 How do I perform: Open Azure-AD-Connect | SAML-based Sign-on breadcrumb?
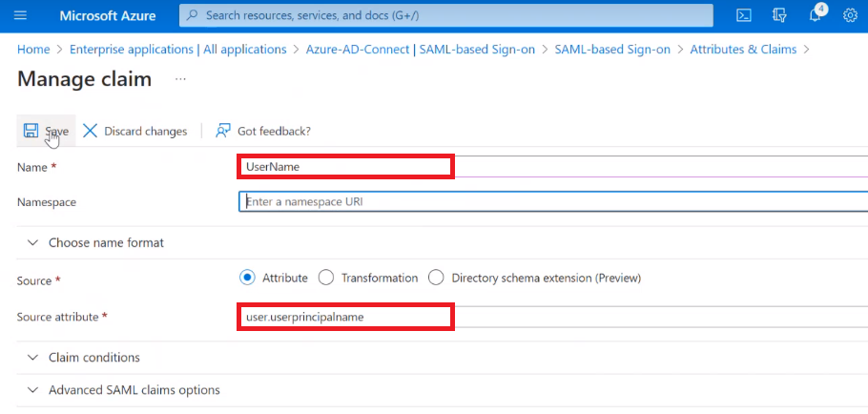click(x=421, y=50)
